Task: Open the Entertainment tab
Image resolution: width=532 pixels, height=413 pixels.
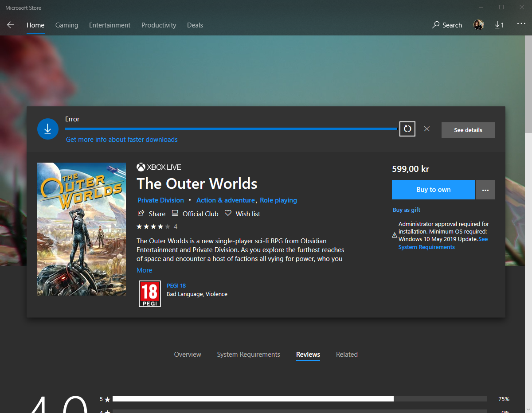Action: [x=110, y=25]
